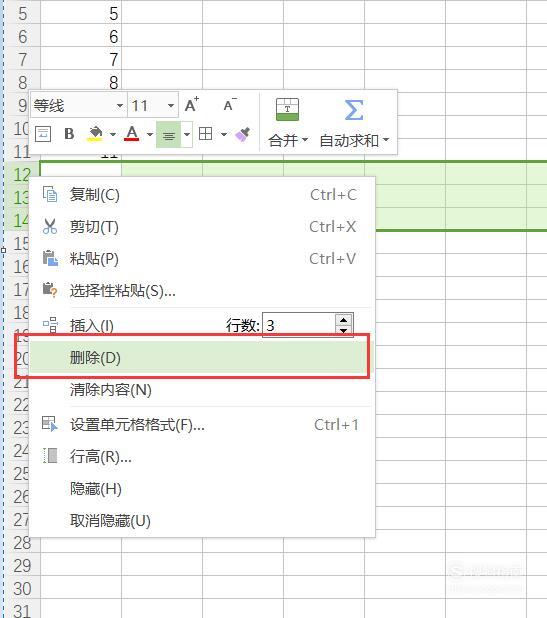Click cell containing value 5
This screenshot has width=547, height=618.
coord(81,14)
